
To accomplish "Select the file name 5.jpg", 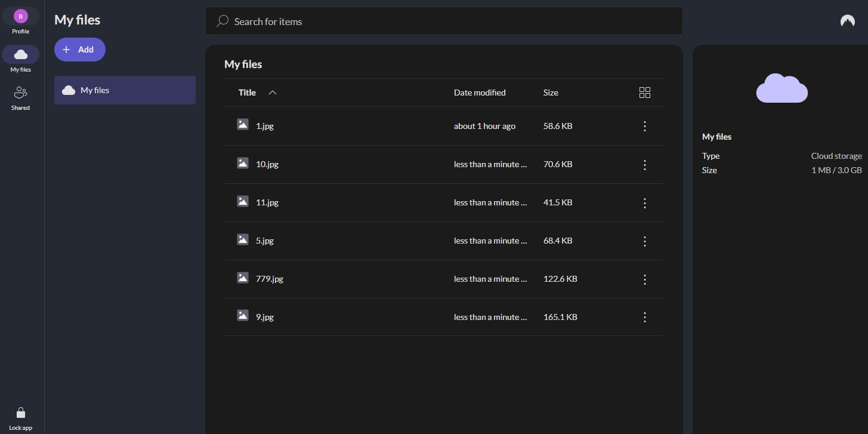I will click(265, 241).
